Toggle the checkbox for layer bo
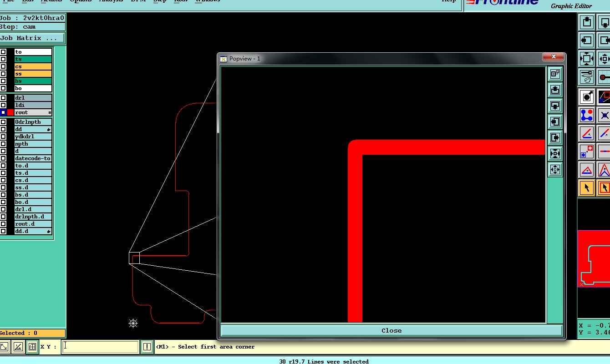610x364 pixels. tap(3, 88)
